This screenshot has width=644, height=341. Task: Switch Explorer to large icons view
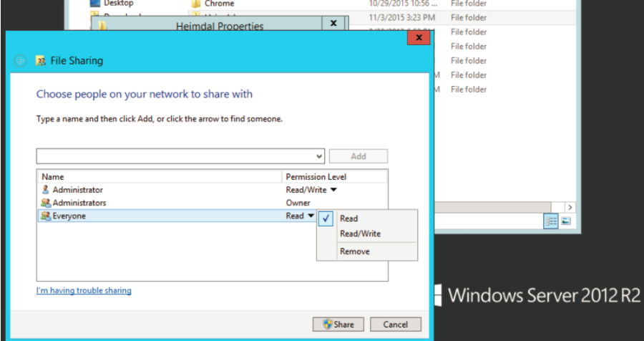[565, 221]
